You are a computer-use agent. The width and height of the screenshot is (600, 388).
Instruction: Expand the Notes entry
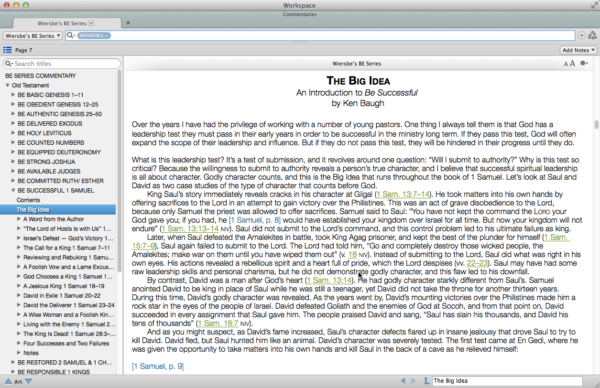pyautogui.click(x=18, y=352)
